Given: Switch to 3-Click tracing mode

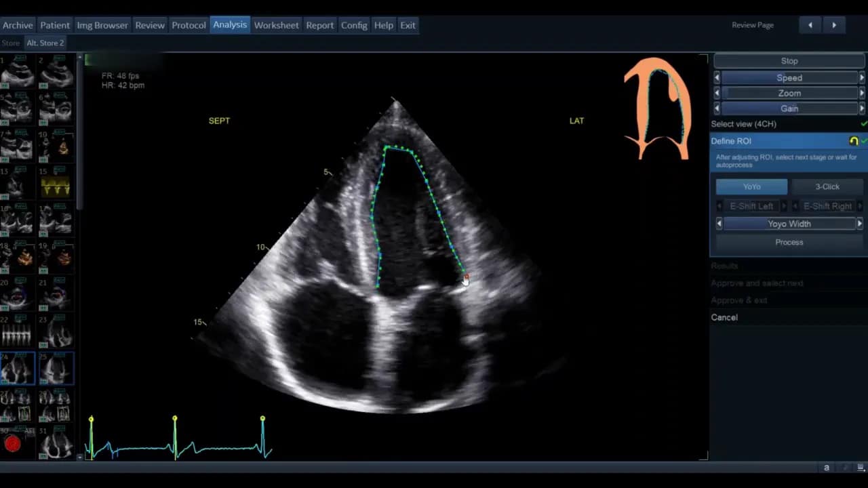Looking at the screenshot, I should (x=827, y=186).
